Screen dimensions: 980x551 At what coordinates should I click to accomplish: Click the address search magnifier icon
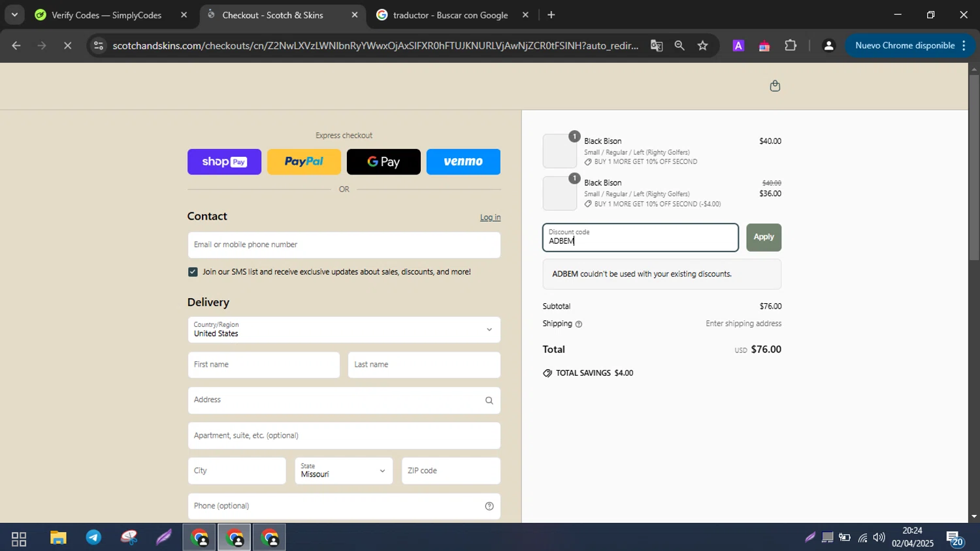click(489, 401)
